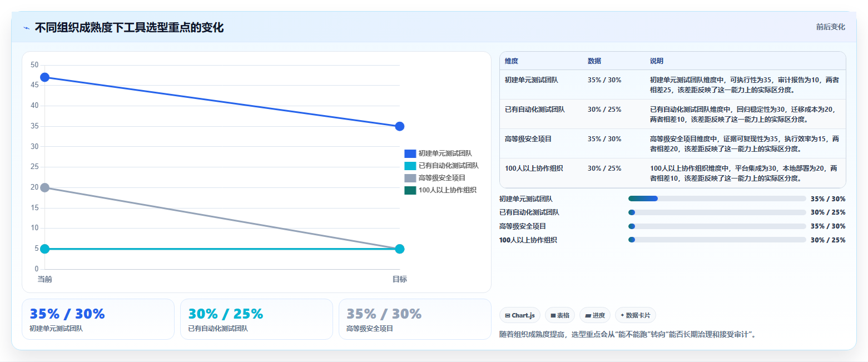Click the 说明 table column header

657,61
